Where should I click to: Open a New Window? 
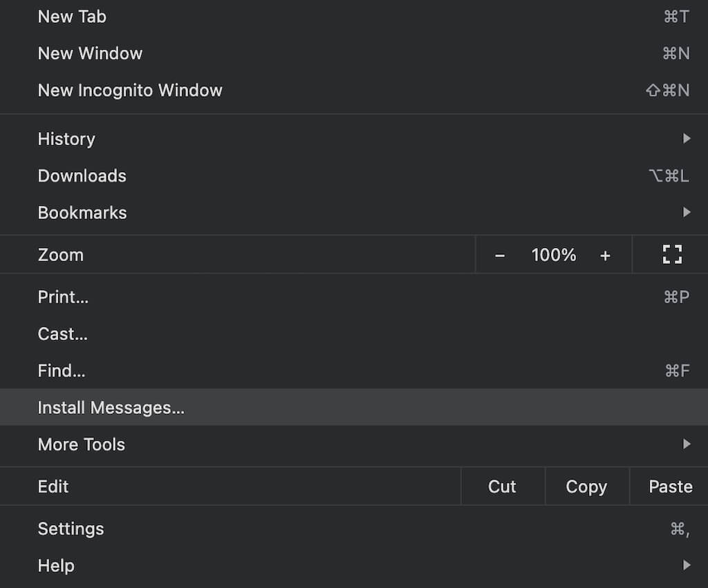[x=90, y=53]
